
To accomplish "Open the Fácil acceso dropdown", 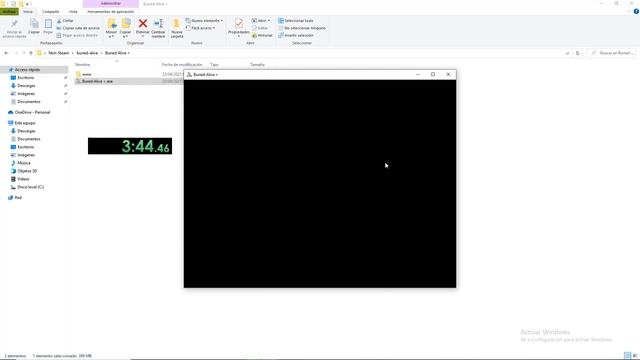I will pos(200,28).
